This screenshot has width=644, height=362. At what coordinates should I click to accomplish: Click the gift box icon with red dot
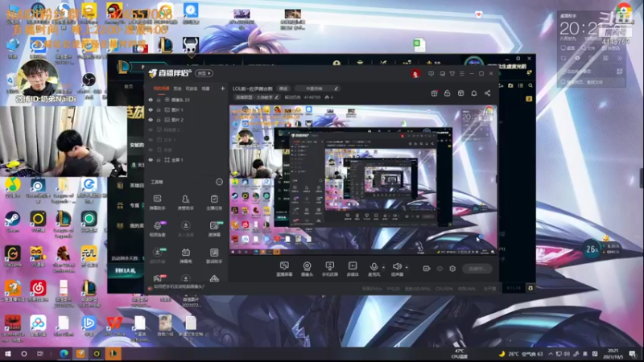point(434,93)
